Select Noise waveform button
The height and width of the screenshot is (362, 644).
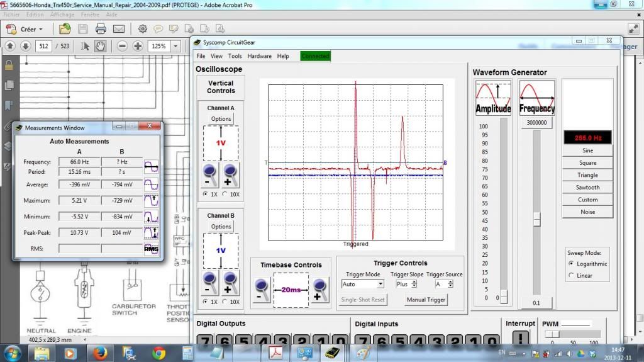tap(587, 212)
